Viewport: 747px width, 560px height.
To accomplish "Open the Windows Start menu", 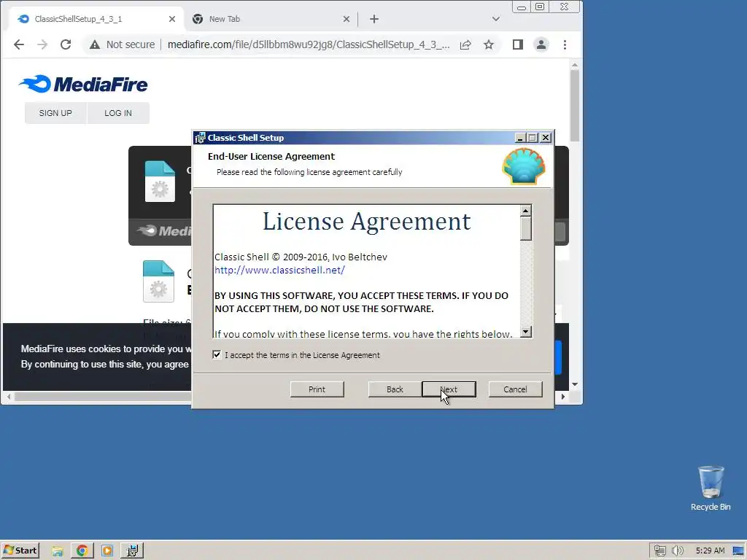I will pyautogui.click(x=20, y=551).
